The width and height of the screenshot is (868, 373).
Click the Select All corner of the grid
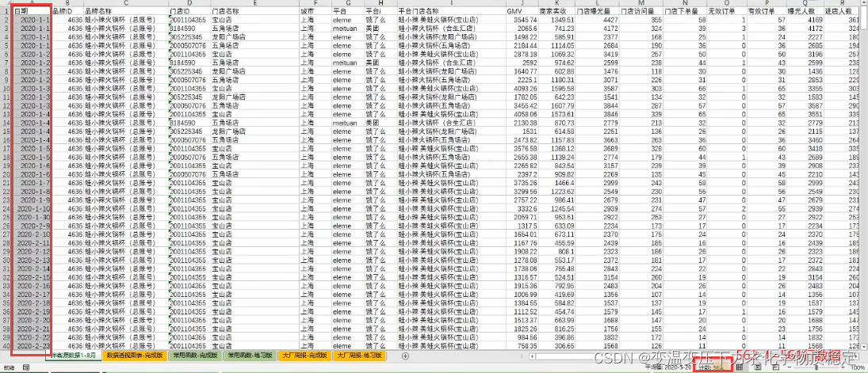[x=6, y=3]
